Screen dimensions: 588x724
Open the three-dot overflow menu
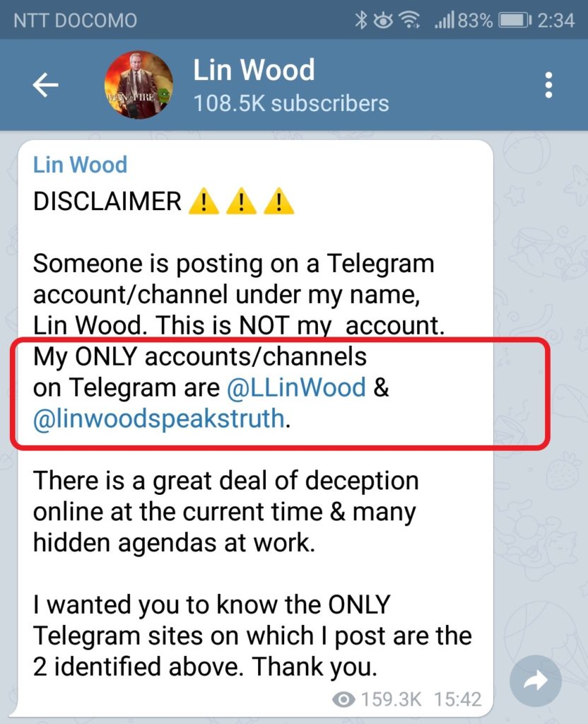(548, 85)
